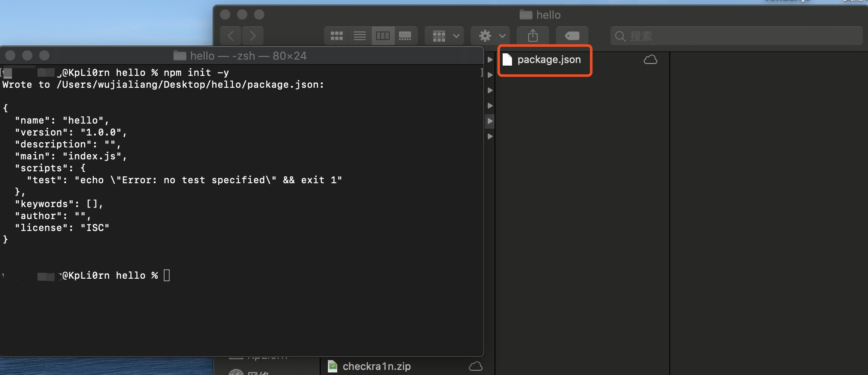Screen dimensions: 868x375
Task: Click the column arrow left of package.json
Action: [490, 60]
